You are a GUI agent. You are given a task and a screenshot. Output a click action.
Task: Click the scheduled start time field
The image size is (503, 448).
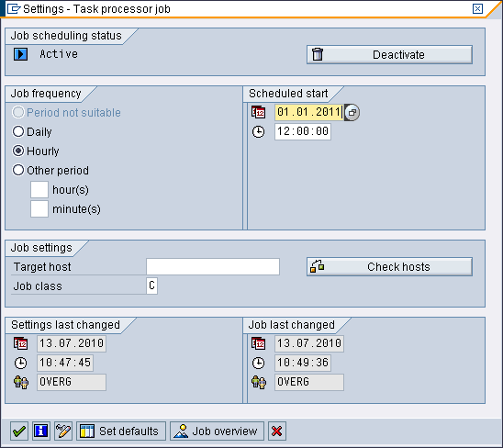coord(303,131)
